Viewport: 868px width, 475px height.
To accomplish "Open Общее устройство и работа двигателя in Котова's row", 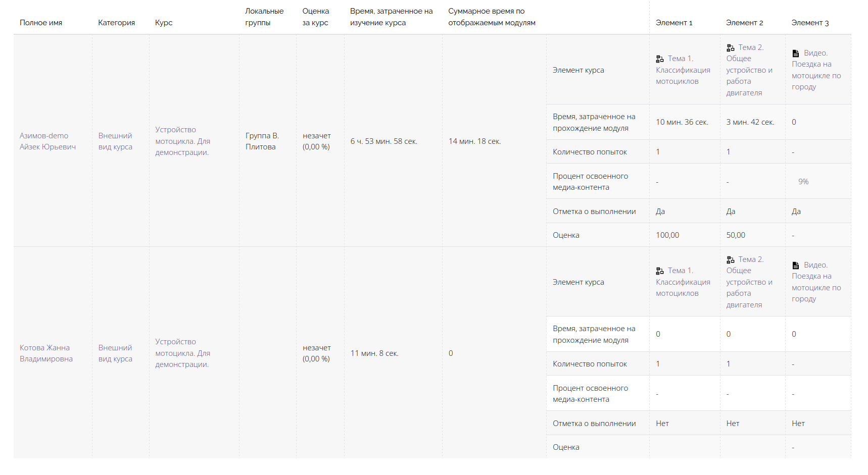I will 749,288.
